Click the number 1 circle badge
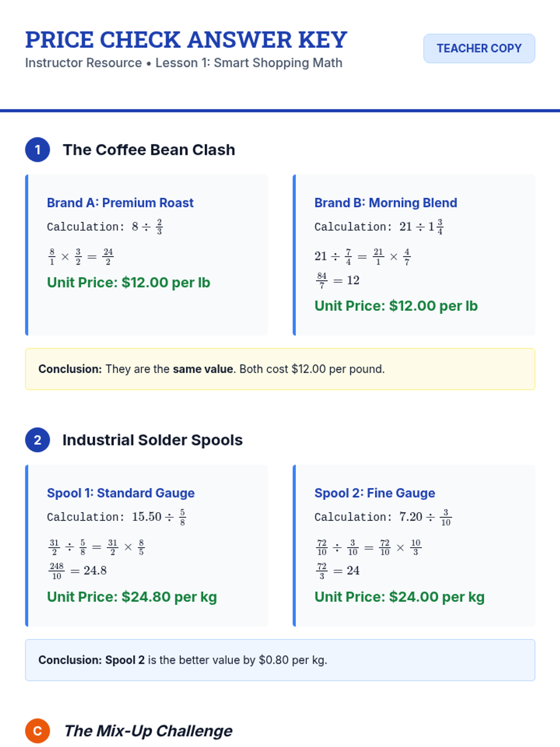The image size is (560, 747). [x=38, y=150]
